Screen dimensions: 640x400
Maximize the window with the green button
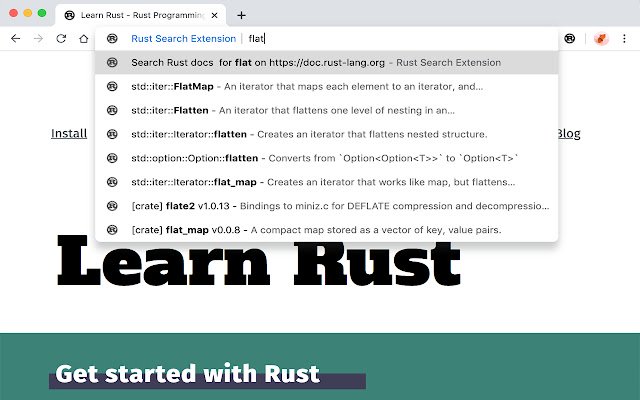click(42, 13)
